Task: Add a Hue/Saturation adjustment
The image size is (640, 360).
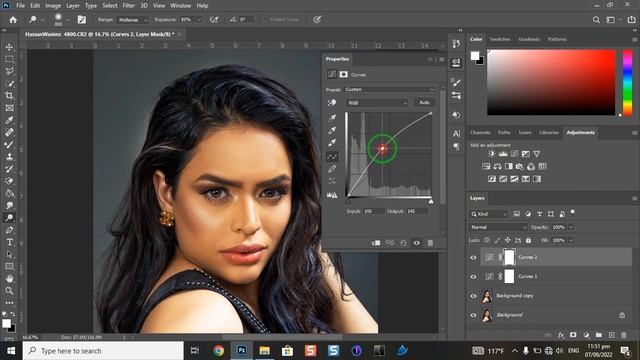Action: (486, 167)
